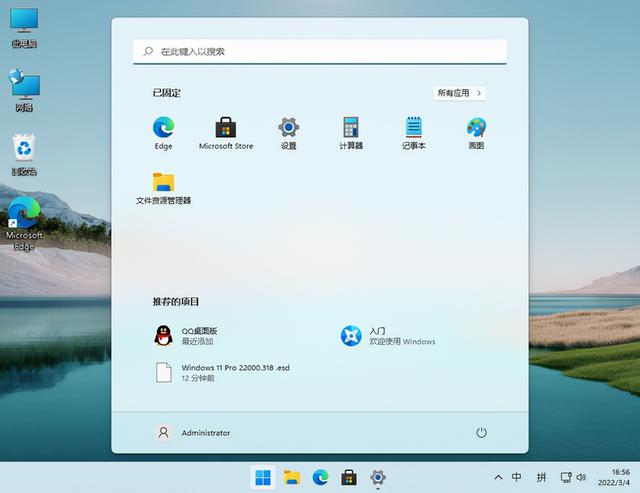Image resolution: width=640 pixels, height=493 pixels.
Task: Open the taskbar clock and date
Action: tap(619, 477)
